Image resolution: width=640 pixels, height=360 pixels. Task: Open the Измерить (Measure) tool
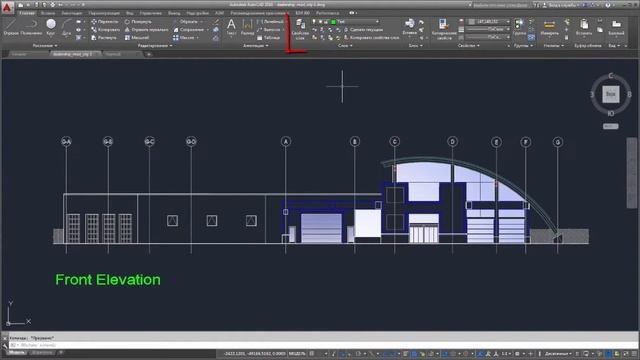[x=549, y=27]
